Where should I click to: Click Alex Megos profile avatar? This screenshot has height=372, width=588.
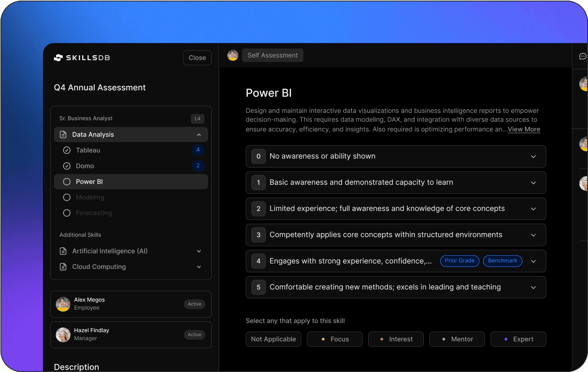63,304
